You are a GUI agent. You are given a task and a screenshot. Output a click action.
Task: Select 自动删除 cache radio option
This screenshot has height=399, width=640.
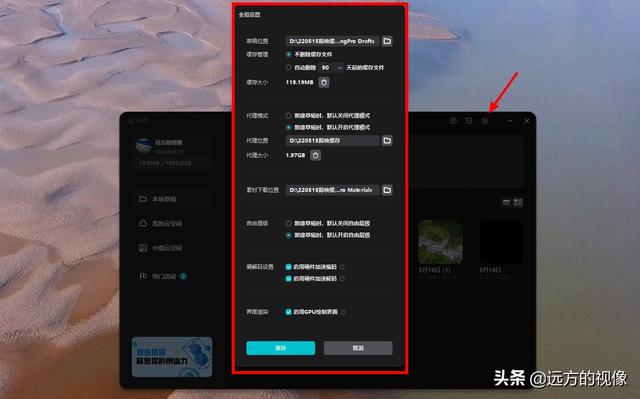(x=289, y=68)
